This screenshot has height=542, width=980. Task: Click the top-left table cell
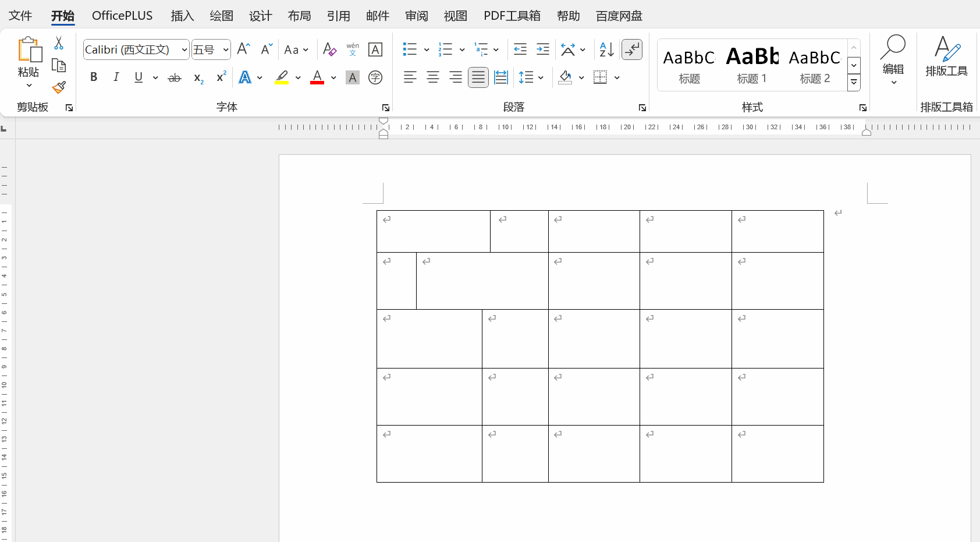[433, 232]
